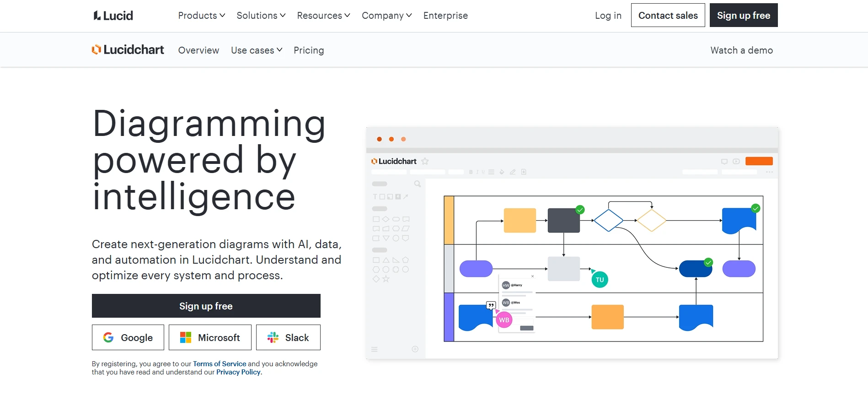This screenshot has width=868, height=412.
Task: Open the Solutions dropdown
Action: [261, 16]
